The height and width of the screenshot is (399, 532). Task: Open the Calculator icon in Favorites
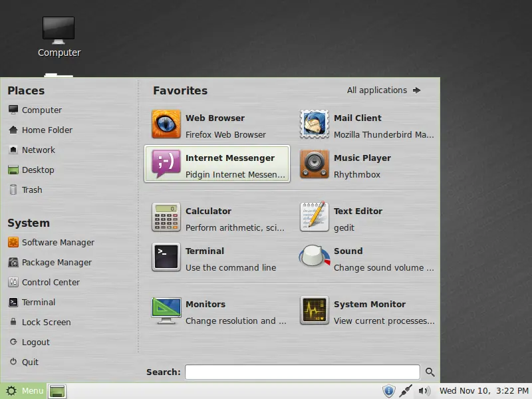(166, 217)
